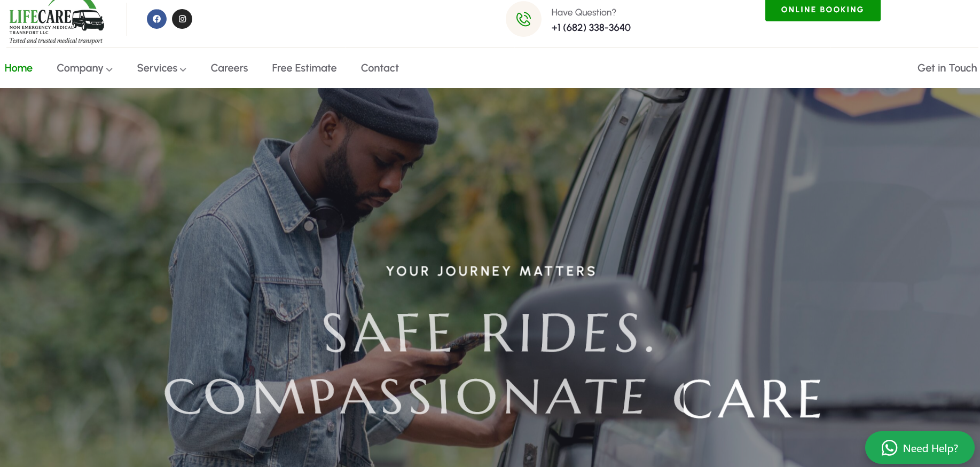
Task: Open the Contact page
Action: point(380,68)
